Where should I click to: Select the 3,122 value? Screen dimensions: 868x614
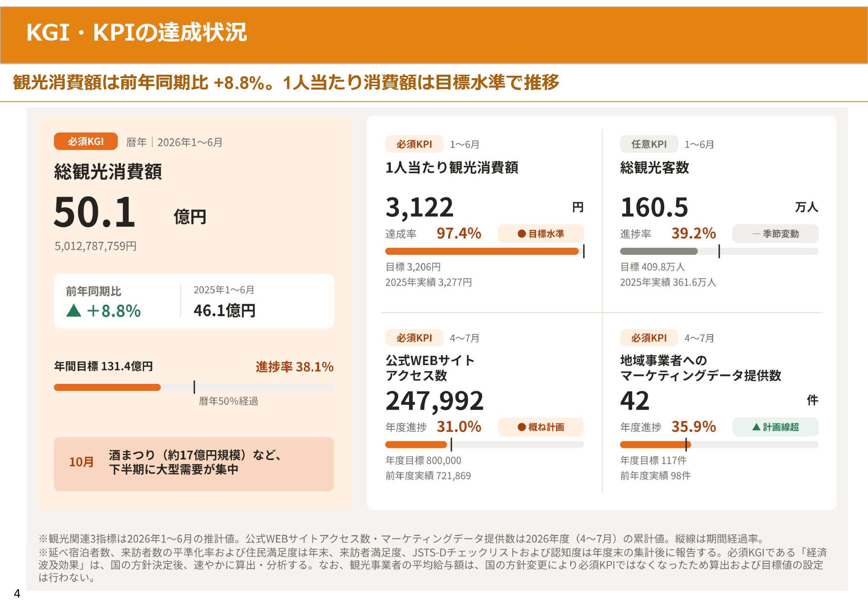[x=419, y=207]
